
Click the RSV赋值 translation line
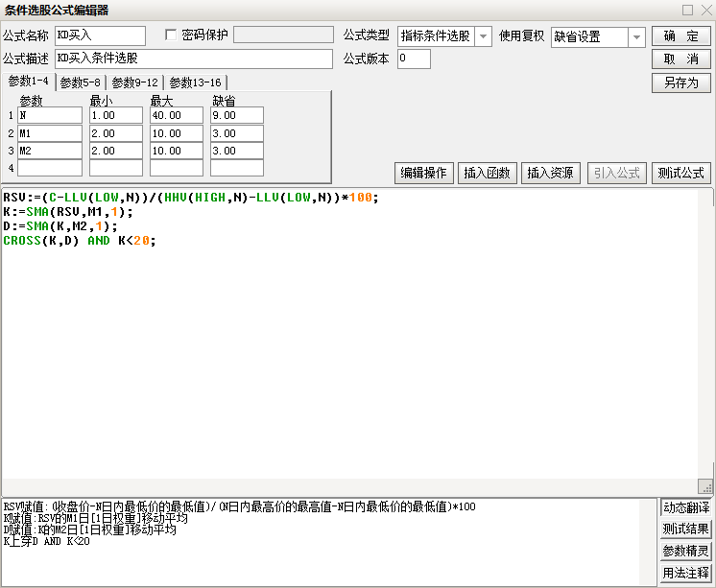click(239, 506)
